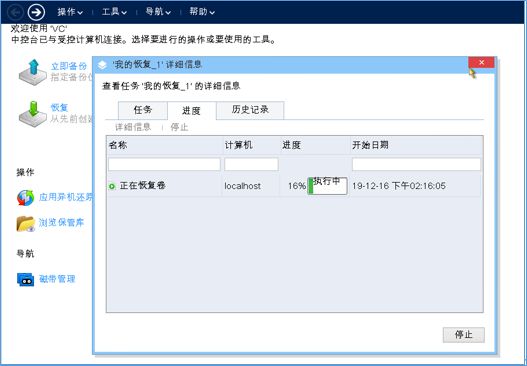Screen dimensions: 527x366
Task: Open the 导航 menu
Action: [158, 12]
